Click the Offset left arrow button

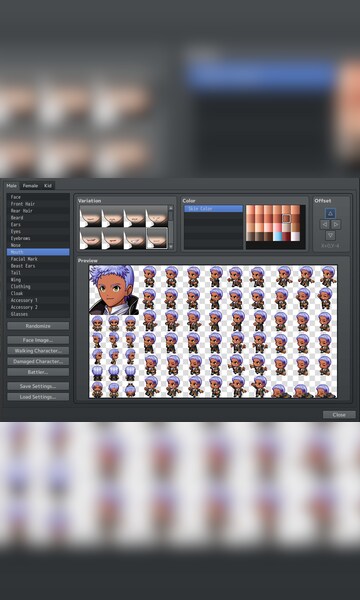click(x=324, y=224)
